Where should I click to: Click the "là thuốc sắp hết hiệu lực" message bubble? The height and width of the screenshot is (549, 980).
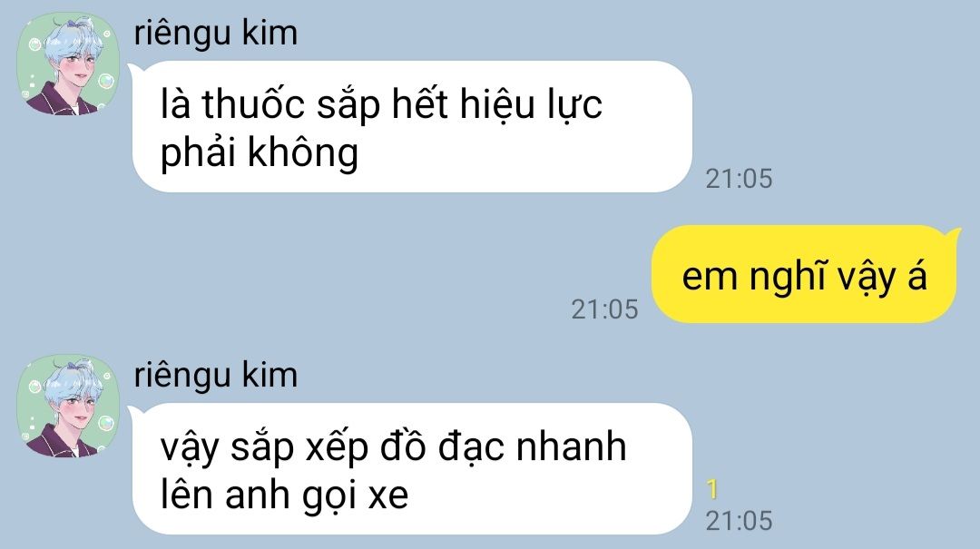(412, 127)
